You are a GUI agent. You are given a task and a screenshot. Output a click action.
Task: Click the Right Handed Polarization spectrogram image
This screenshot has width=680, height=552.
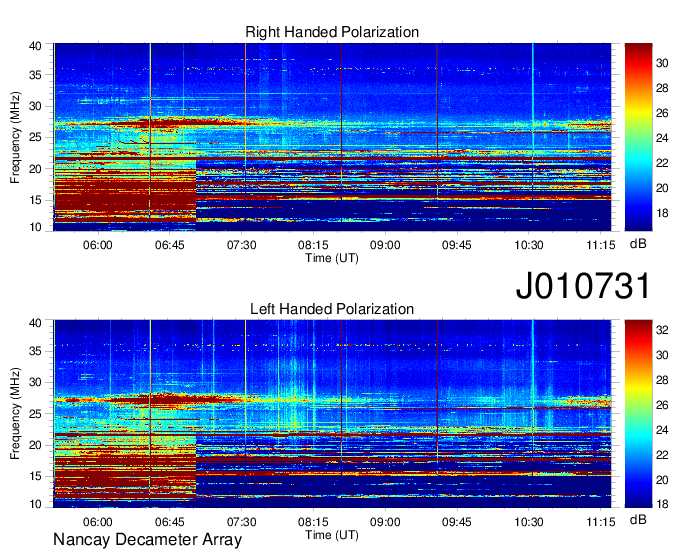point(332,137)
